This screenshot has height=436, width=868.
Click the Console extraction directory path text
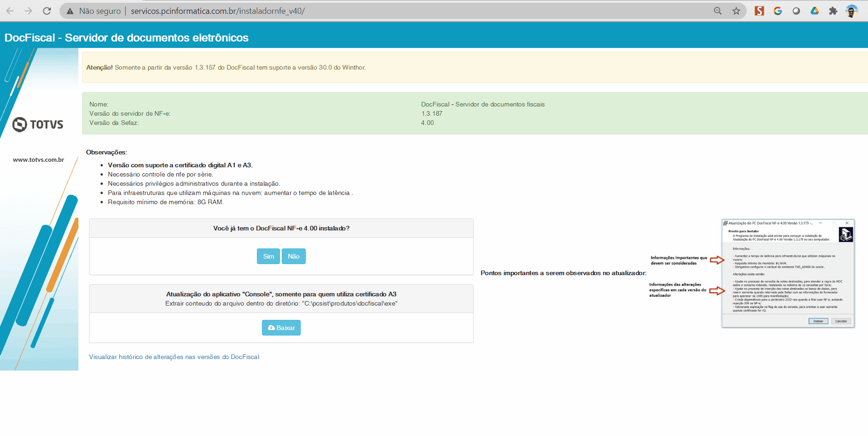(281, 303)
